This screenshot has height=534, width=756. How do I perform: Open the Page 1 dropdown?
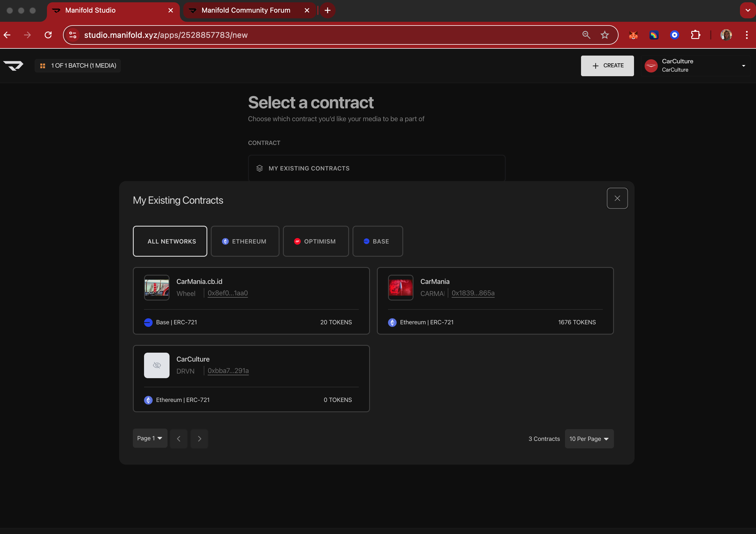(x=150, y=438)
